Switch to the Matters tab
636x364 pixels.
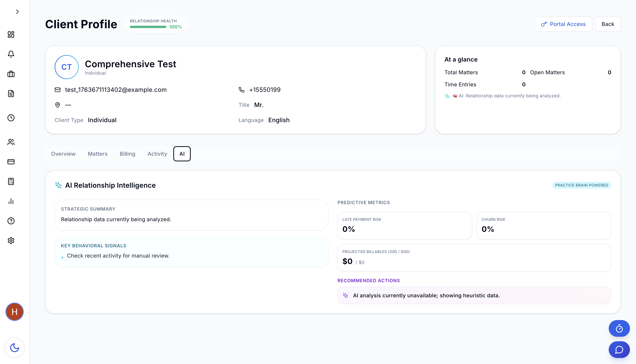98,154
